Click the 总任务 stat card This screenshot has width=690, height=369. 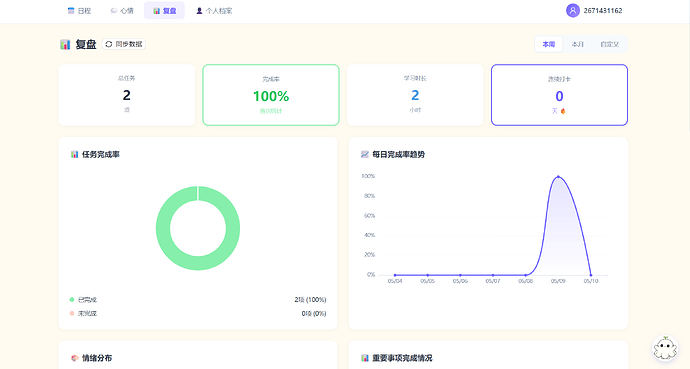tap(127, 95)
